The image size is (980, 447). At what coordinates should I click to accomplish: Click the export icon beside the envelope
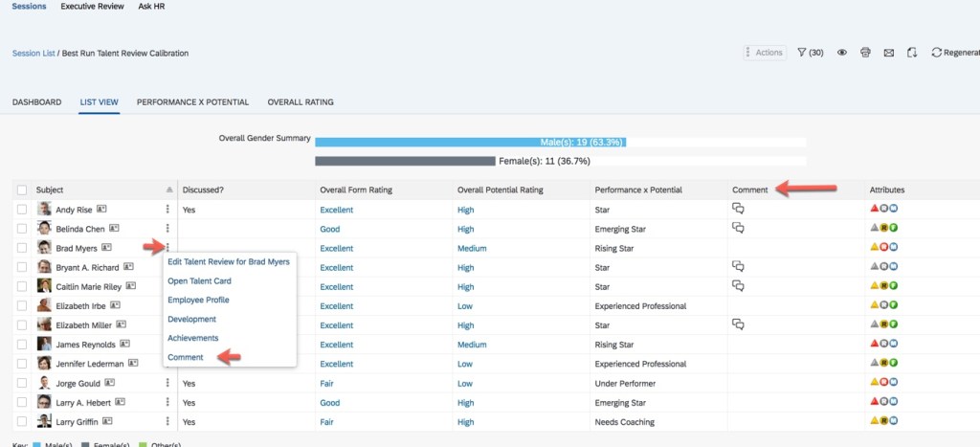click(913, 53)
